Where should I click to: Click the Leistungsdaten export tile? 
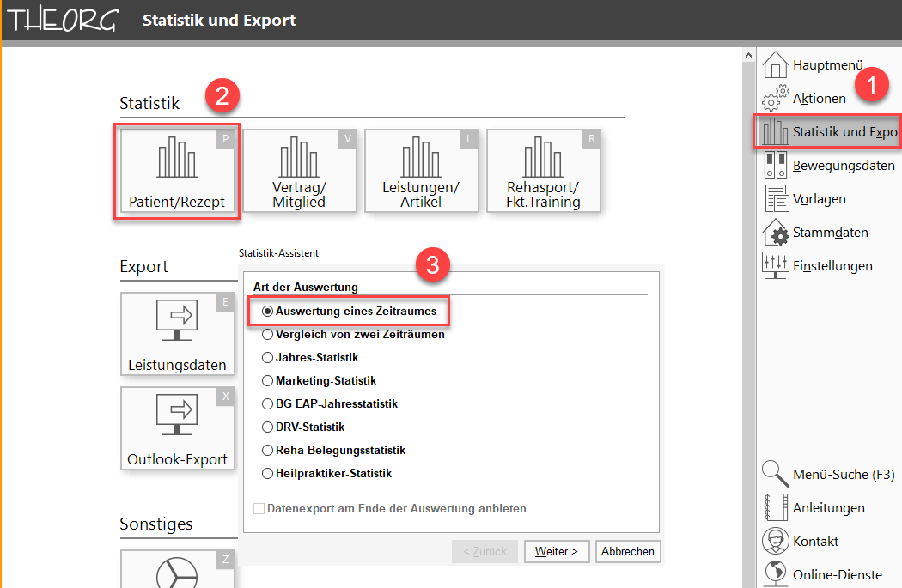[177, 334]
